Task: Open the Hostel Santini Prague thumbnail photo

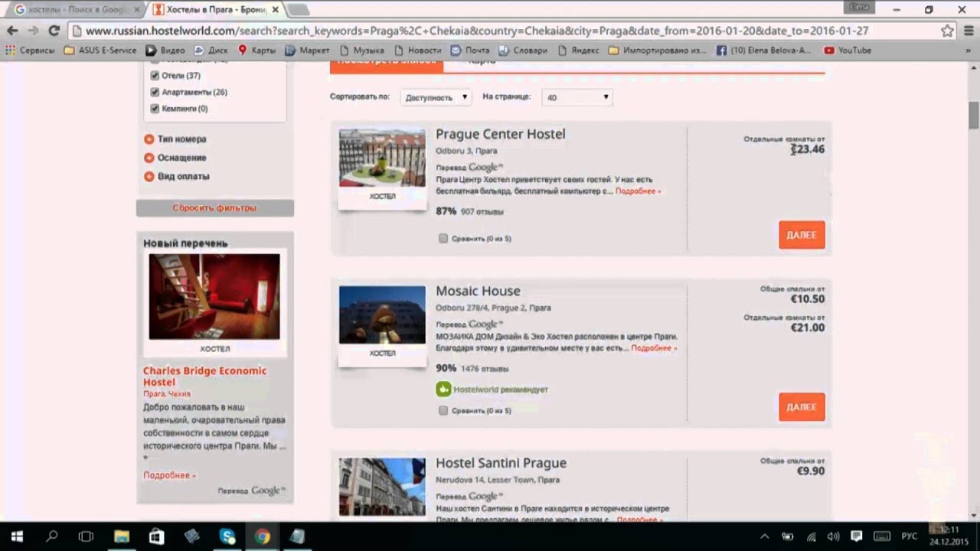Action: [382, 487]
